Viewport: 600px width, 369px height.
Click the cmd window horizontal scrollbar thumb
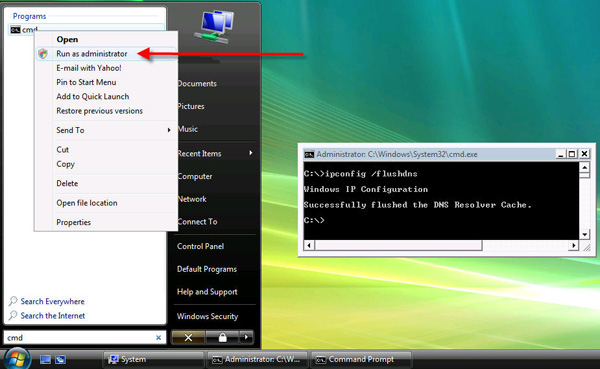pos(398,245)
